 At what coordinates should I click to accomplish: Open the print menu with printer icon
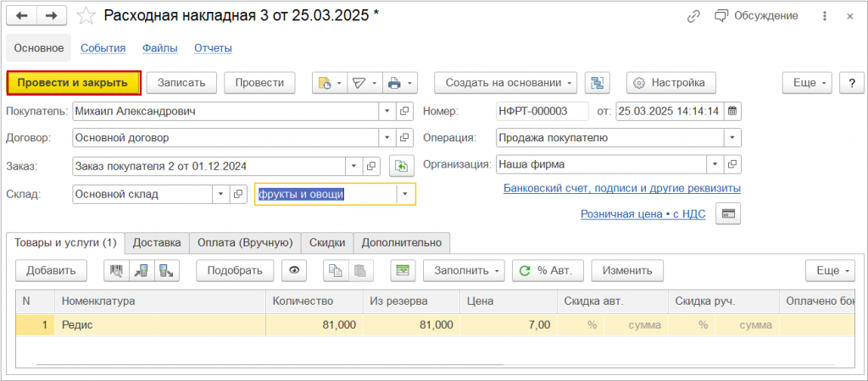coord(399,82)
